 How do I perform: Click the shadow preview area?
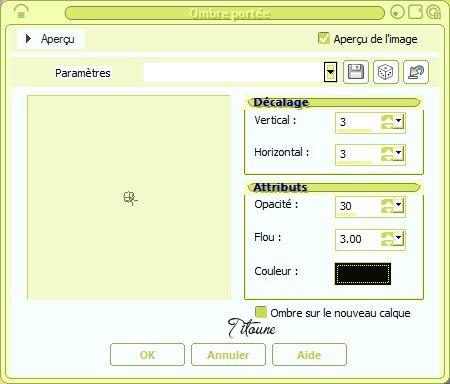pos(129,197)
